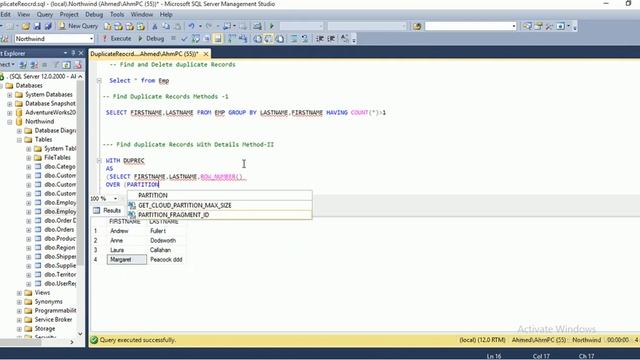Close the DuplicateReocrd query tab

[x=206, y=54]
